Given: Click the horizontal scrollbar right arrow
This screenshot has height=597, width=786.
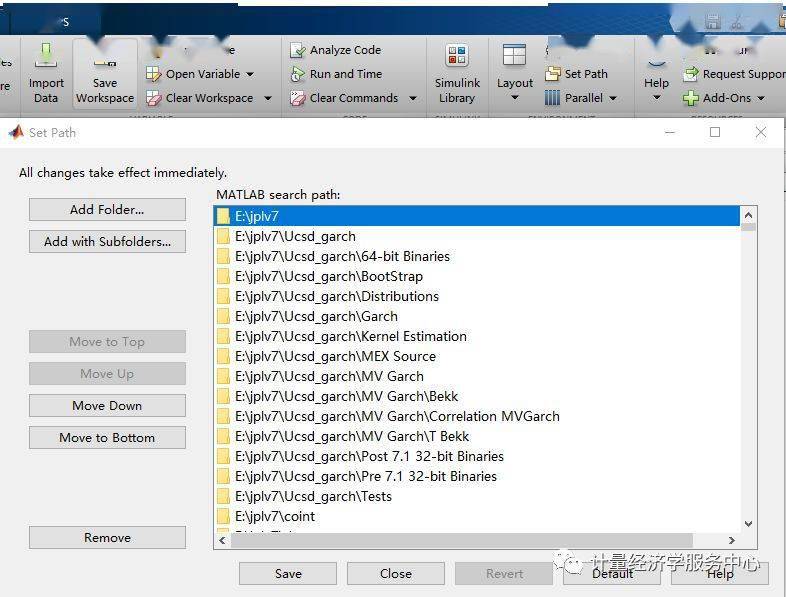Looking at the screenshot, I should pyautogui.click(x=732, y=540).
